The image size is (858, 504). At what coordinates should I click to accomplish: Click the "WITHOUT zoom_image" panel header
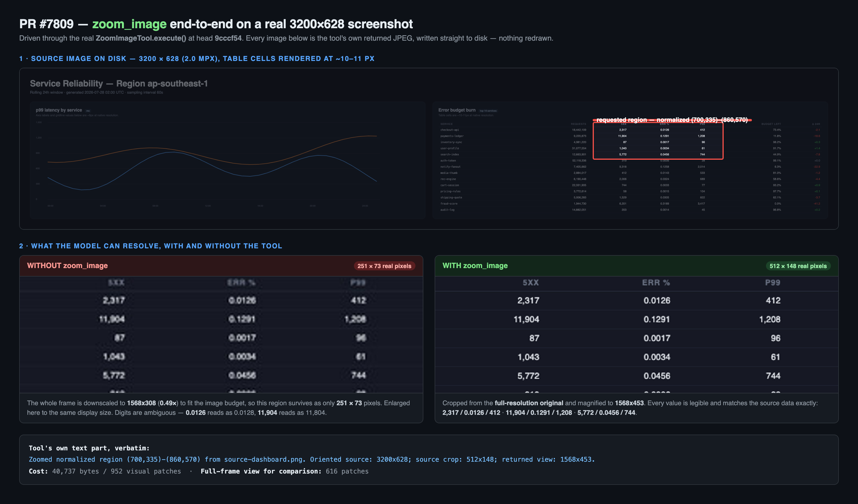point(221,266)
